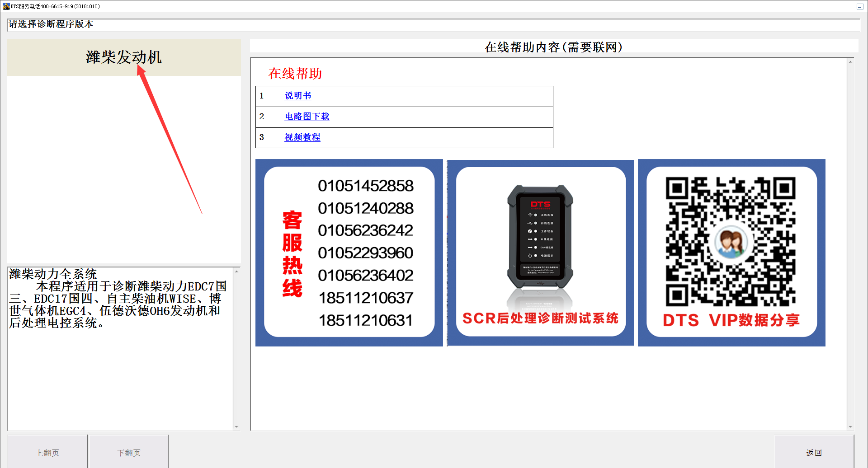Click hotline number 01052293960
The width and height of the screenshot is (868, 468).
(x=366, y=253)
